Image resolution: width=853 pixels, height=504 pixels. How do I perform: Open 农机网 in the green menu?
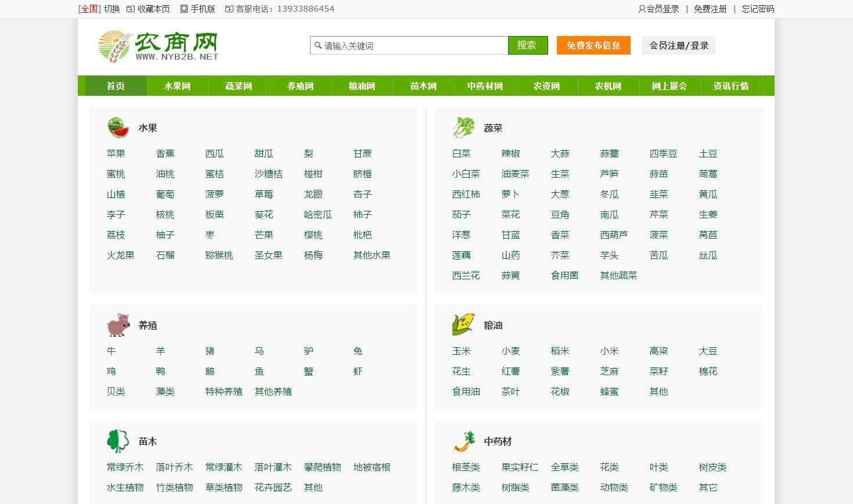[609, 86]
